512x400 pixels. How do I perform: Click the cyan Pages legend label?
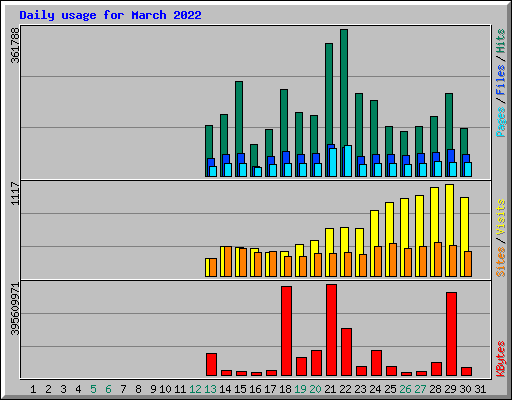tap(500, 122)
